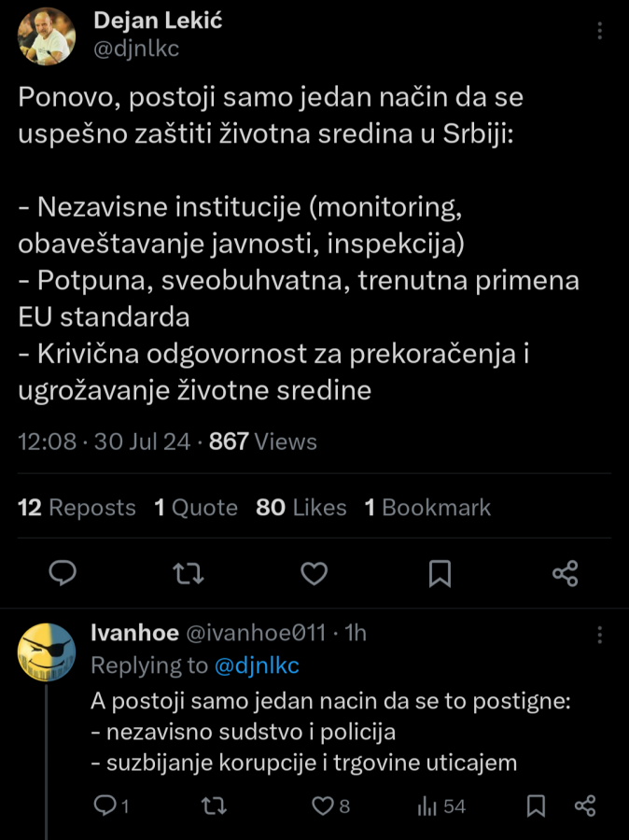
Task: Reply to Dejan Lekić's main tweet
Action: point(62,573)
